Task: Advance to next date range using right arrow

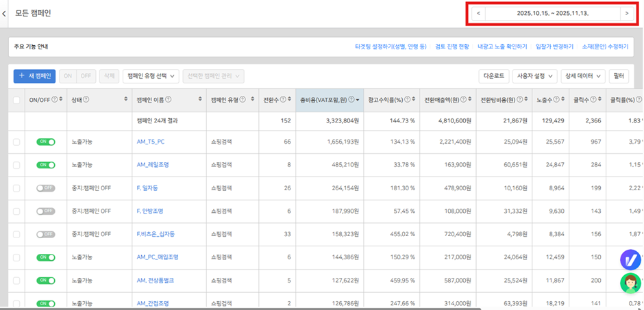Action: (x=626, y=13)
